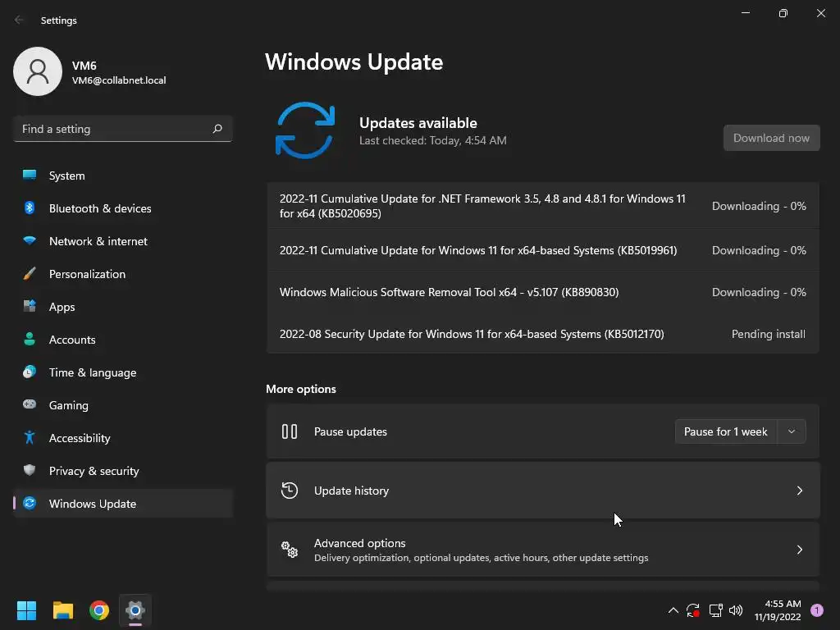Image resolution: width=840 pixels, height=630 pixels.
Task: Select the Personalization category
Action: (x=123, y=274)
